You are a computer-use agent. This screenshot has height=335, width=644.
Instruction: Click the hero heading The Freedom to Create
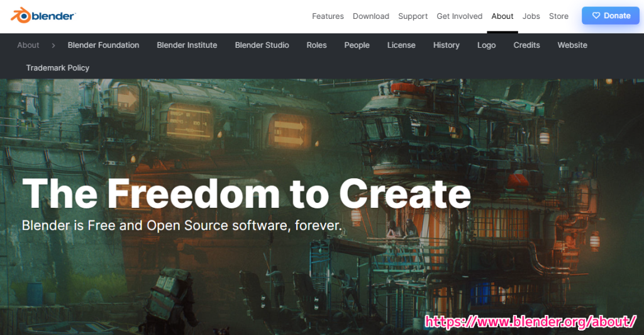click(246, 193)
